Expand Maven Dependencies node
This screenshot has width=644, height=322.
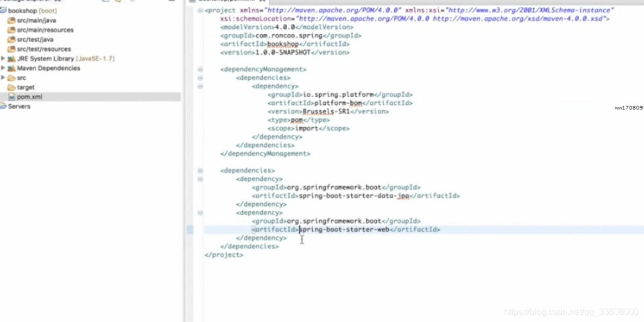[3, 67]
